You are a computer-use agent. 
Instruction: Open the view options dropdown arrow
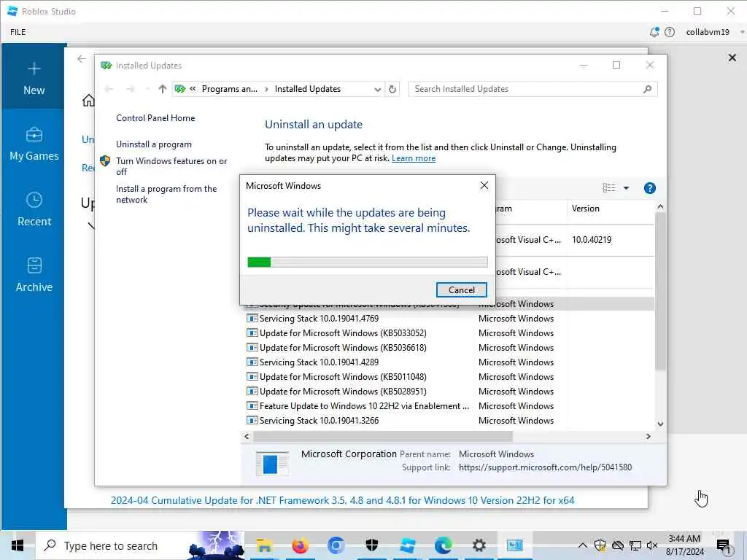[x=626, y=188]
